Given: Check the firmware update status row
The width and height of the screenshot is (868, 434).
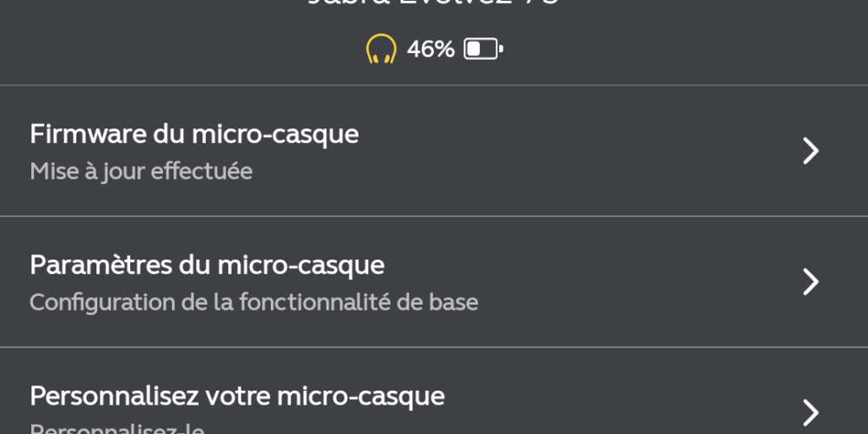Looking at the screenshot, I should pyautogui.click(x=434, y=150).
